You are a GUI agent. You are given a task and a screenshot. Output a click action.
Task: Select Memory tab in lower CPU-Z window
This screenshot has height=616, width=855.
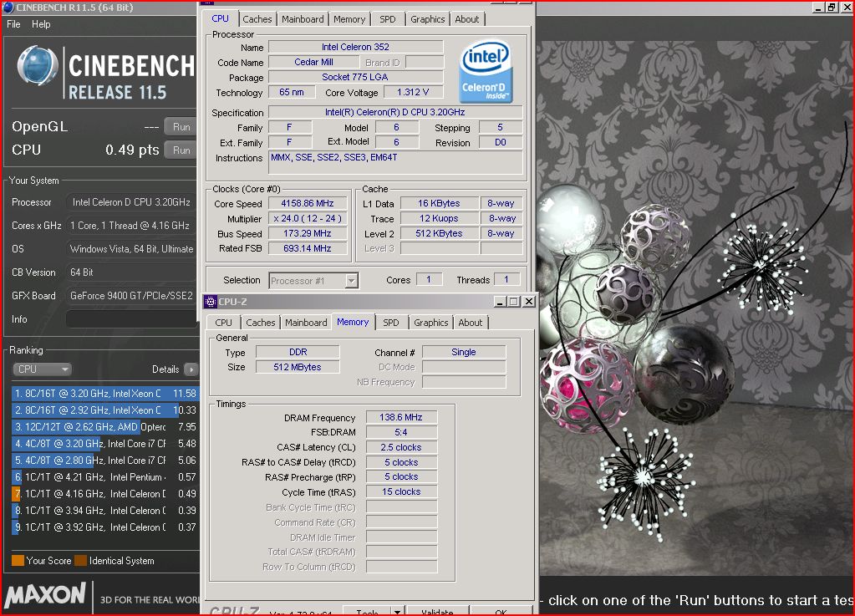pos(353,322)
